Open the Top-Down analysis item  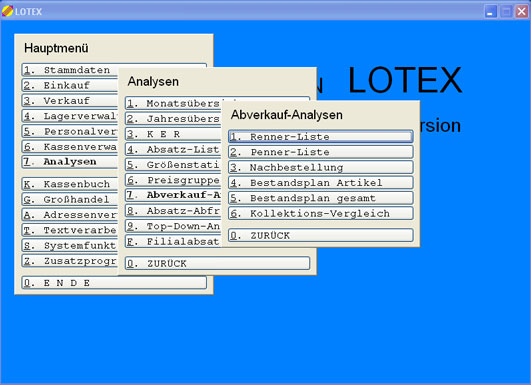point(173,226)
